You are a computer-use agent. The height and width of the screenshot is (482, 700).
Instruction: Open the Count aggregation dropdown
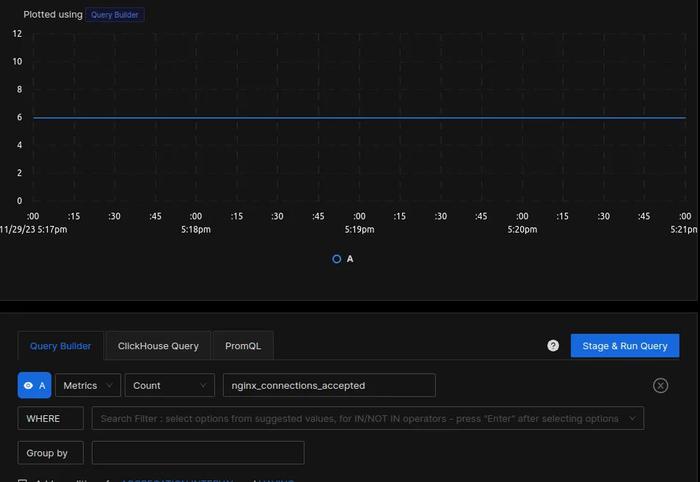[170, 385]
